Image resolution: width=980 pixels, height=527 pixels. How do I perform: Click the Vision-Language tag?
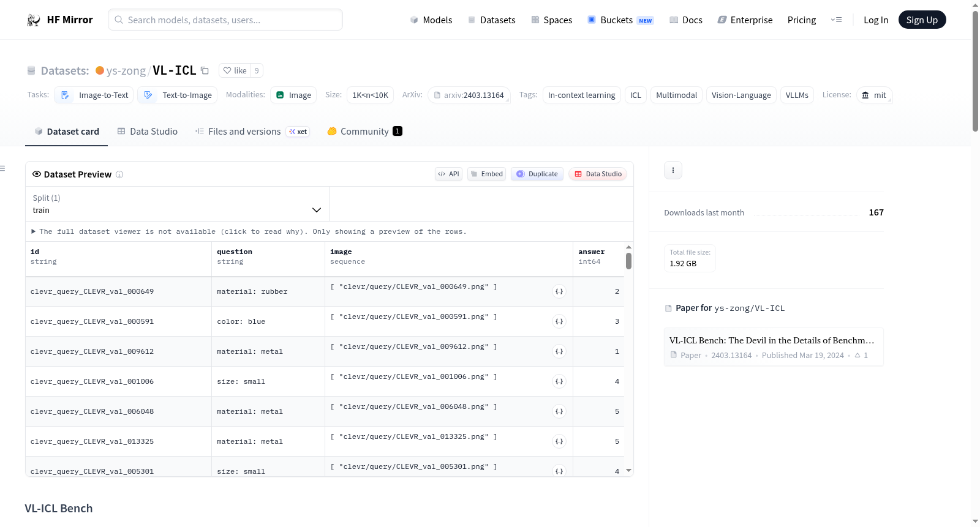741,95
